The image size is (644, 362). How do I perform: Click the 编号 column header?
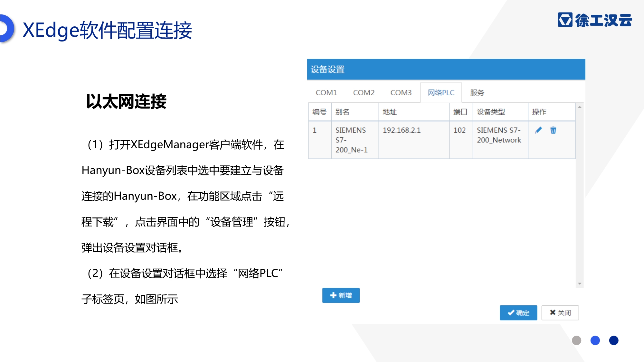320,112
